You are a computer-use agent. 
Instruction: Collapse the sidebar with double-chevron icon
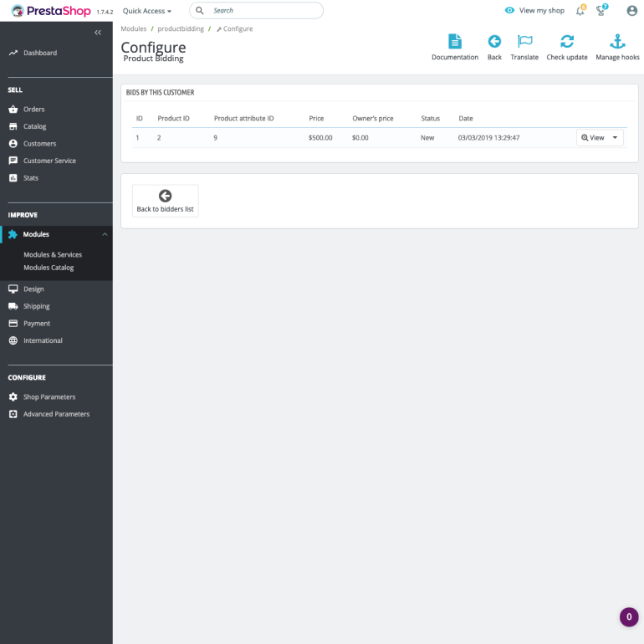pyautogui.click(x=98, y=33)
